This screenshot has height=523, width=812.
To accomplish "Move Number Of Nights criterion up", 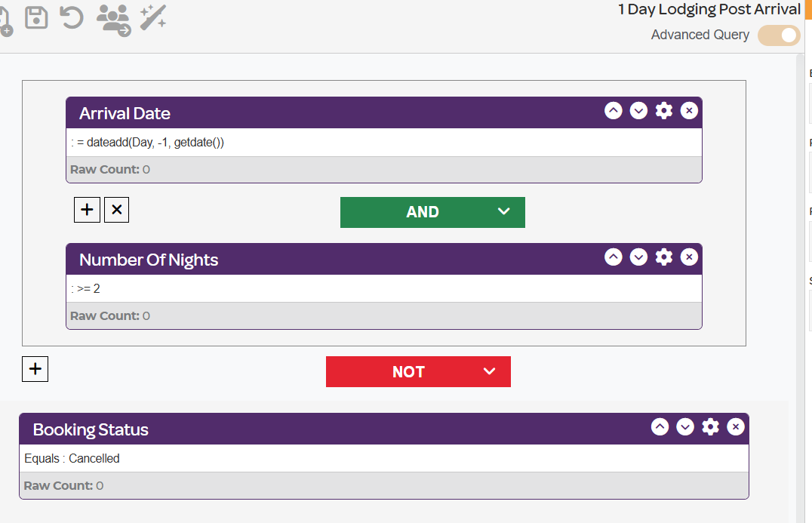I will click(613, 257).
